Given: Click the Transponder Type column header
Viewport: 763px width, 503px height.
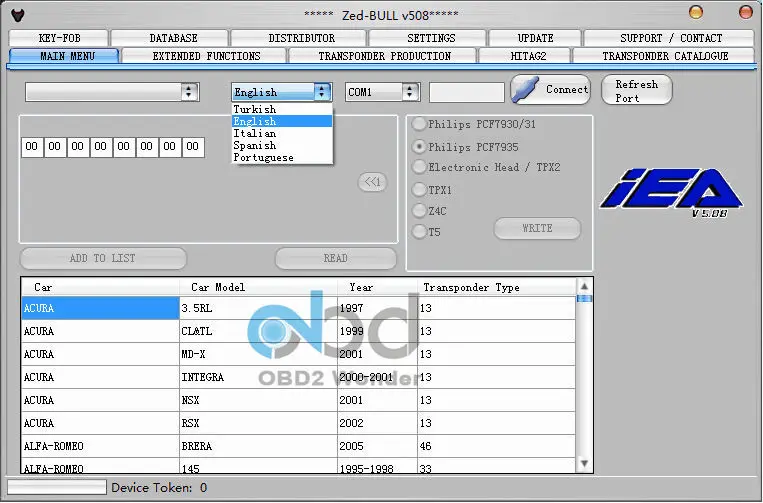Looking at the screenshot, I should 496,287.
